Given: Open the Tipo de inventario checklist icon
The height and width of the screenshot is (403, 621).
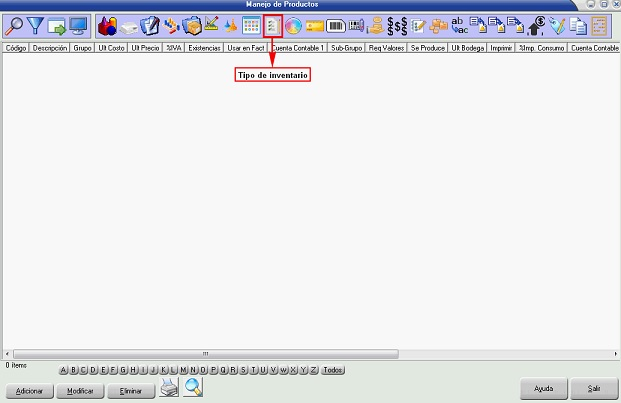Looking at the screenshot, I should pos(272,26).
